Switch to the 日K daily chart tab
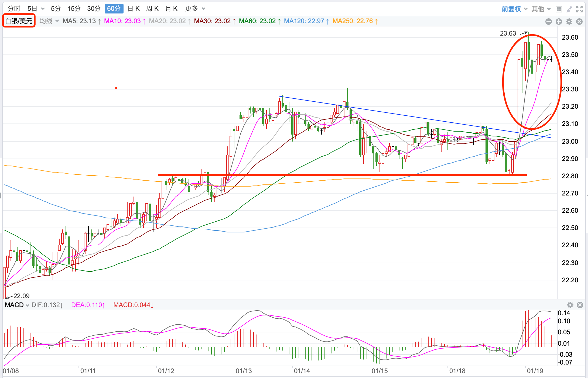The image size is (588, 378). pyautogui.click(x=134, y=9)
